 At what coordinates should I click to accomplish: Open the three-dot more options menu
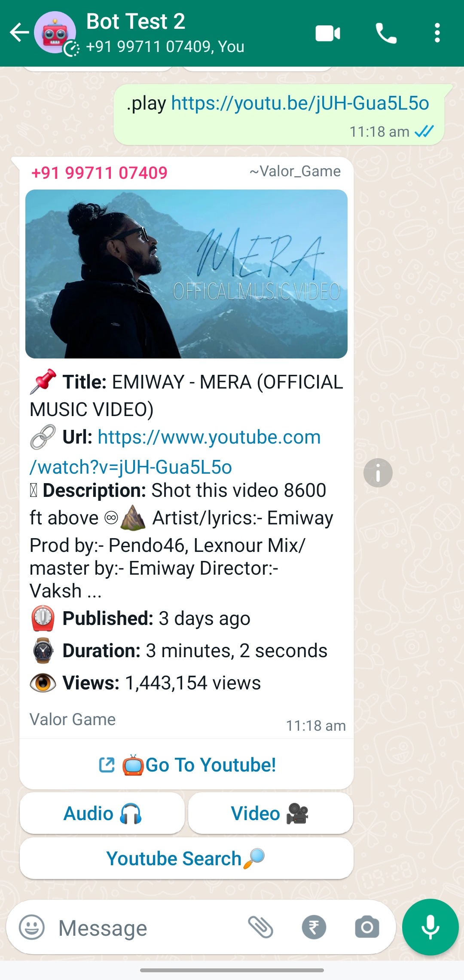(x=437, y=33)
